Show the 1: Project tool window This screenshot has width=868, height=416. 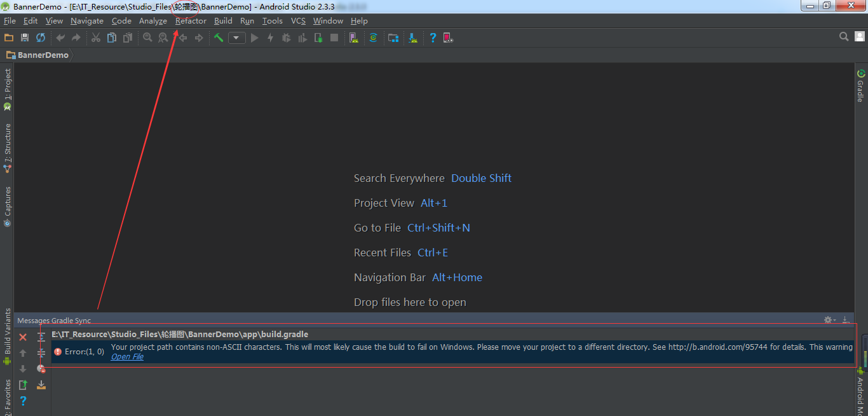tap(8, 89)
